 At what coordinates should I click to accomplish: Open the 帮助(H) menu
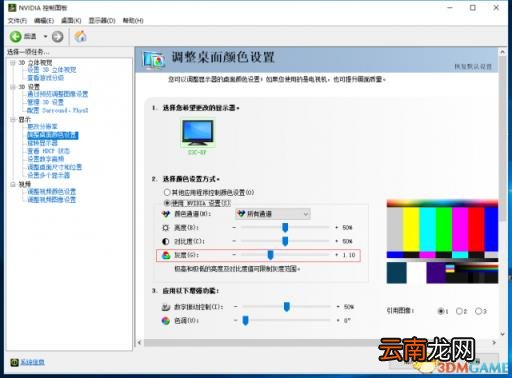133,21
